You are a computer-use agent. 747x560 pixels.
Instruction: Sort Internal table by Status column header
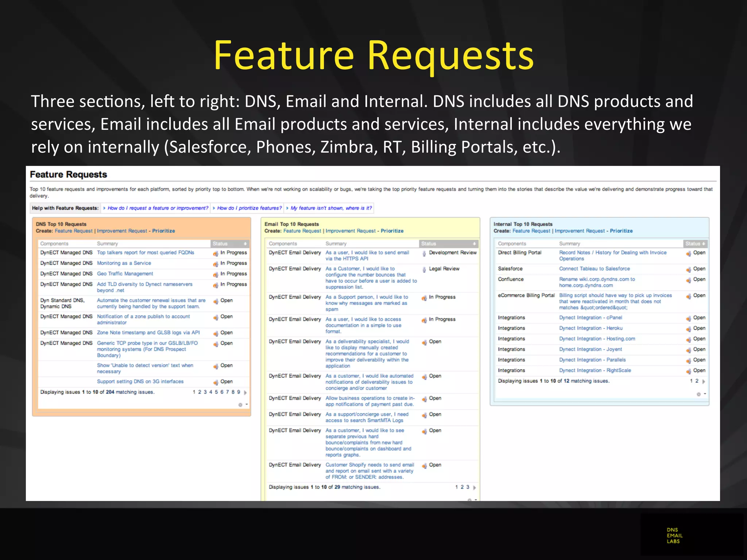695,244
